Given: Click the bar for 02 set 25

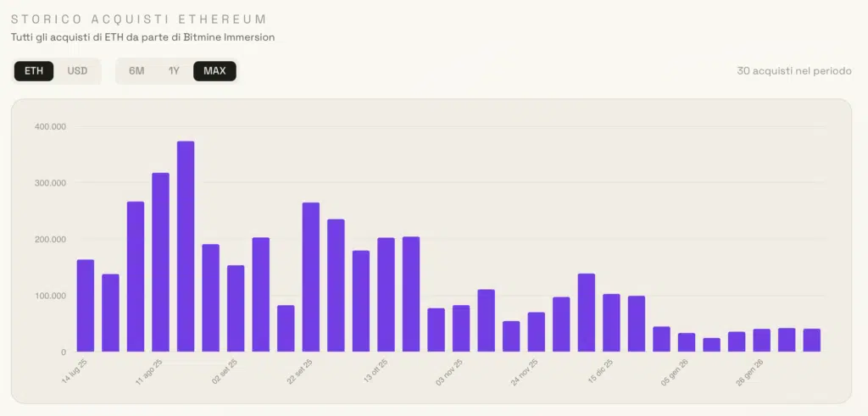Looking at the screenshot, I should tap(236, 308).
